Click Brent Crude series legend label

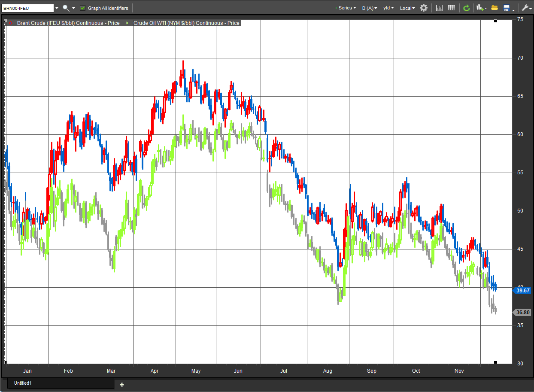tap(68, 23)
